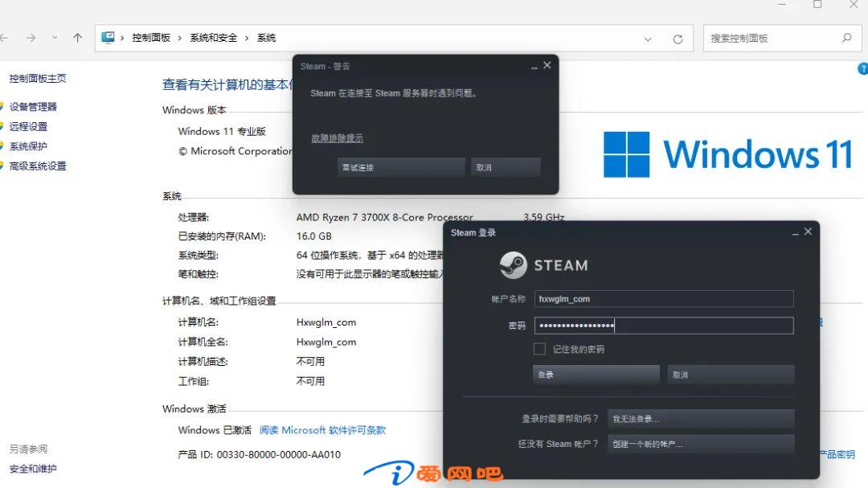Open 高级系统设置 in the sidebar
The height and width of the screenshot is (488, 868).
tap(38, 166)
